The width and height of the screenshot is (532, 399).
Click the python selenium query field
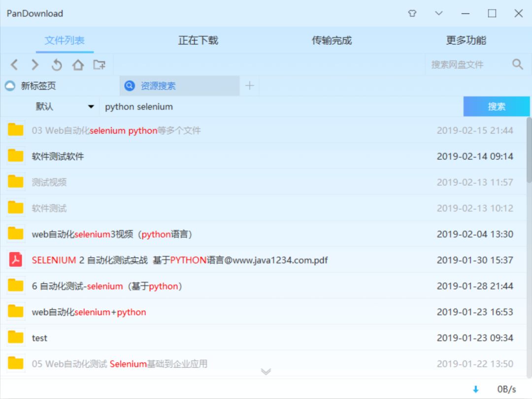click(282, 106)
